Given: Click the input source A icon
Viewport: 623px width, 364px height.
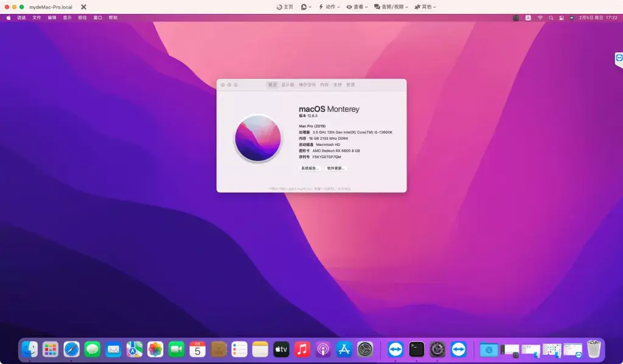Looking at the screenshot, I should [528, 18].
